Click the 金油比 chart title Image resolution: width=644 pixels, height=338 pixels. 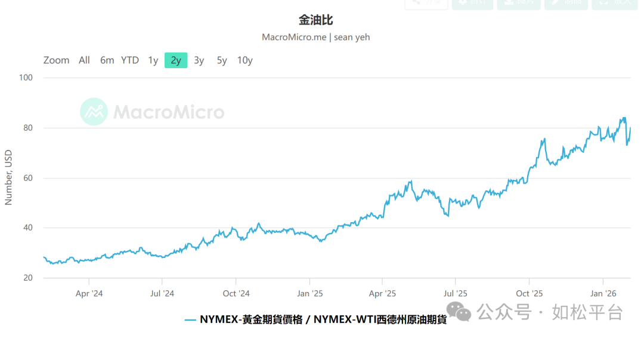[x=315, y=20]
